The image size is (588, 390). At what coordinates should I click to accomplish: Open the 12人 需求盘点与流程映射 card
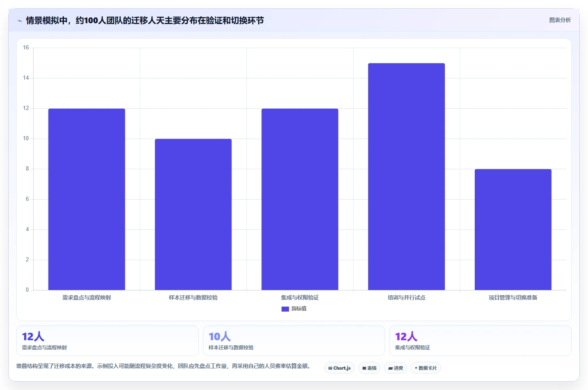(x=107, y=341)
